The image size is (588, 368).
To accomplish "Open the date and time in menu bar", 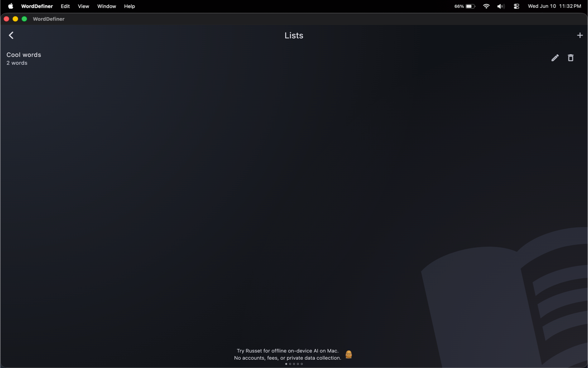I will pos(554,6).
